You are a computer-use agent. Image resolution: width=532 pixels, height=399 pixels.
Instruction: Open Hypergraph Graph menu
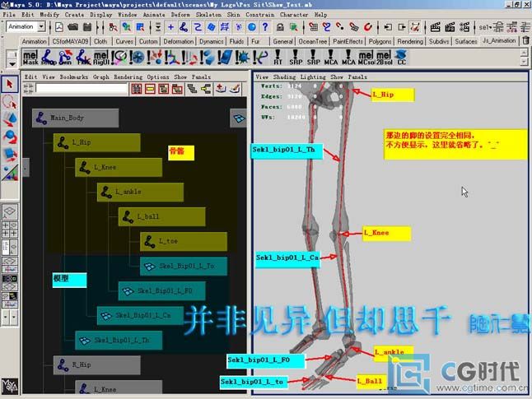[x=101, y=77]
